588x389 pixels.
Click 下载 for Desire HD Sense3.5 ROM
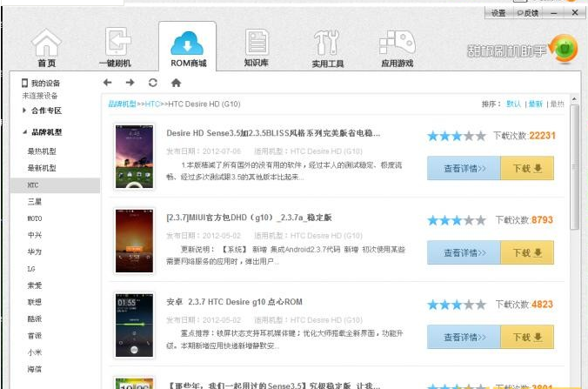527,169
